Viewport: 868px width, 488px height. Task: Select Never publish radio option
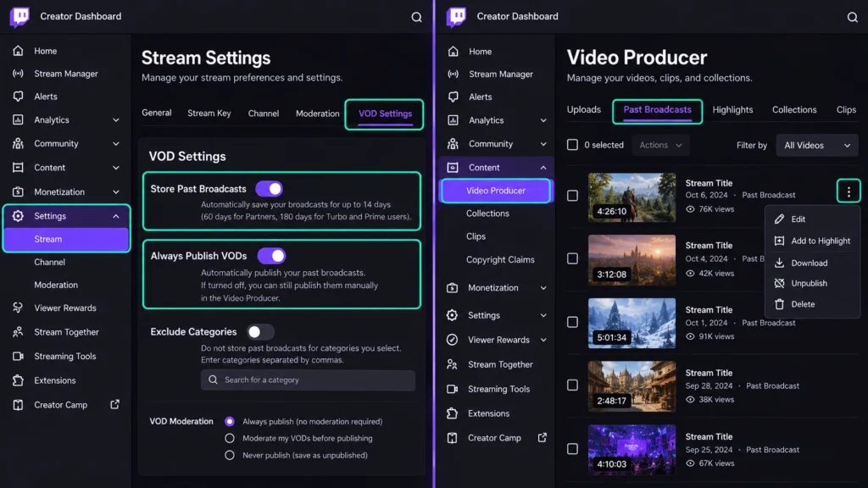(230, 455)
